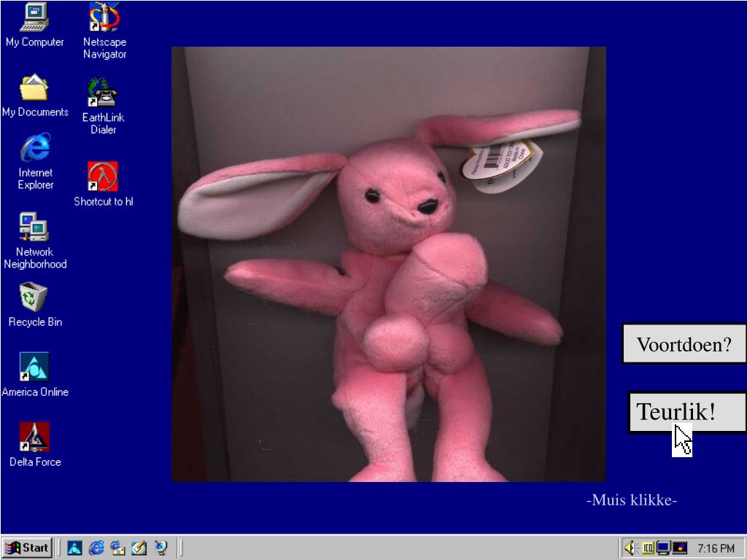Image resolution: width=747 pixels, height=560 pixels.
Task: Open the My Documents folder icon
Action: tap(34, 88)
